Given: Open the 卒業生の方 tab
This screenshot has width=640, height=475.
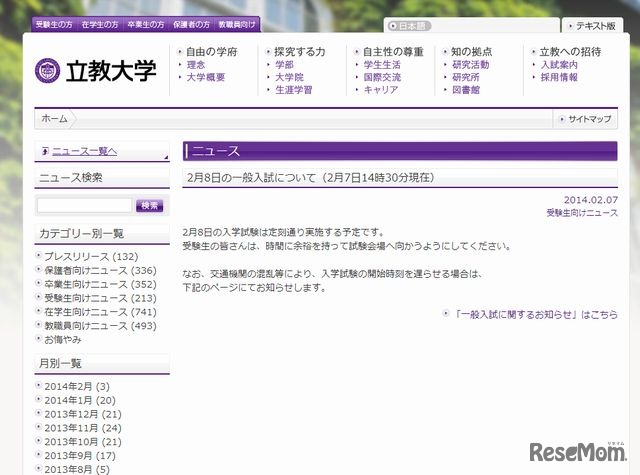Looking at the screenshot, I should coord(146,24).
